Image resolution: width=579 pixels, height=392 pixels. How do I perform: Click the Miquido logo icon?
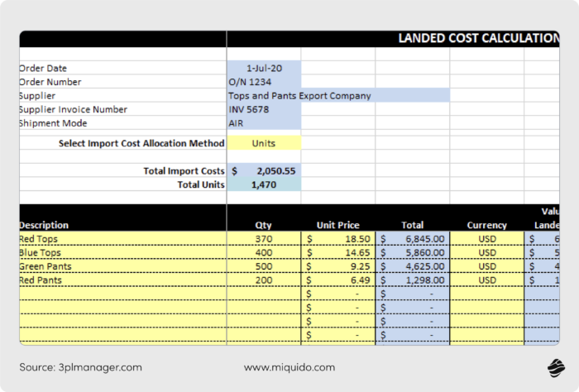[554, 367]
